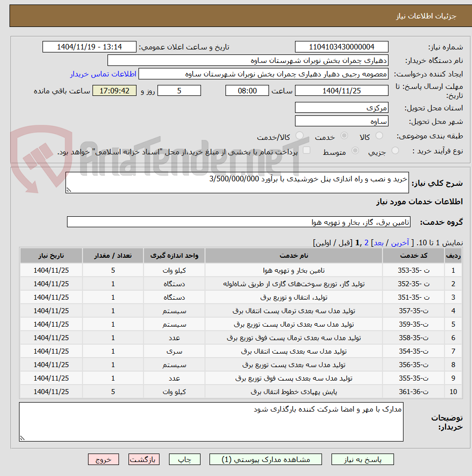Click the service code ت -35-352 cell
This screenshot has height=476, width=472.
pyautogui.click(x=413, y=284)
